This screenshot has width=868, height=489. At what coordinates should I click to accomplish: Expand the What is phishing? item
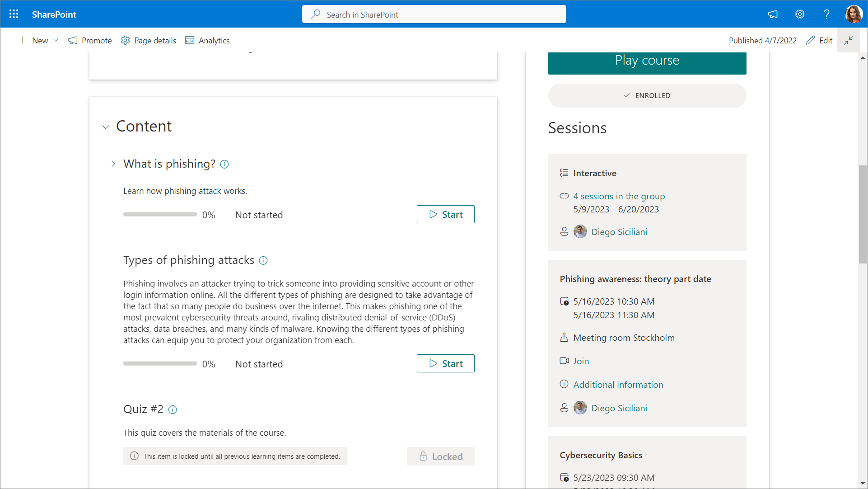point(113,164)
